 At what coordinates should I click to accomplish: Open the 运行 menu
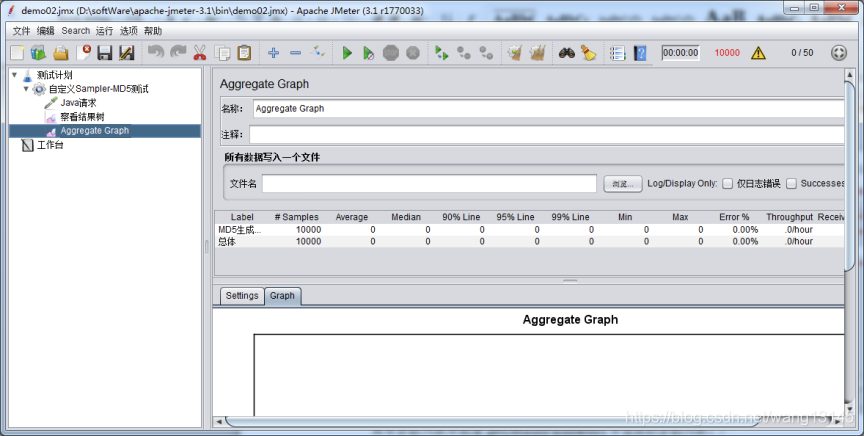pos(104,31)
